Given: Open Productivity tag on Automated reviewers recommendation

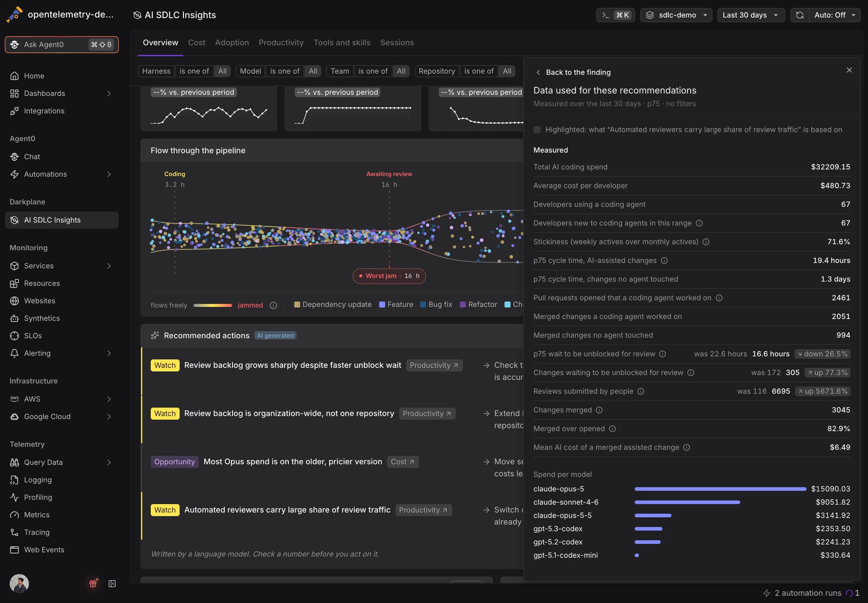Looking at the screenshot, I should (x=424, y=510).
